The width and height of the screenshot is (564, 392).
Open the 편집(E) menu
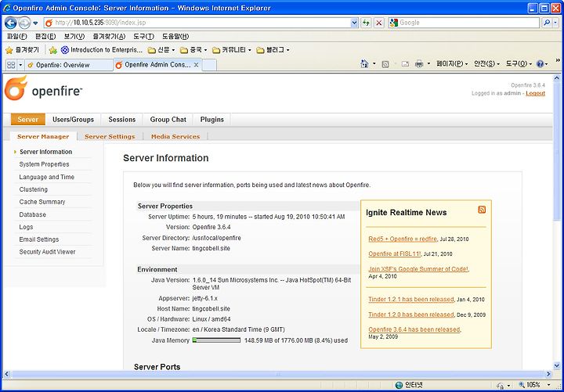coord(45,36)
